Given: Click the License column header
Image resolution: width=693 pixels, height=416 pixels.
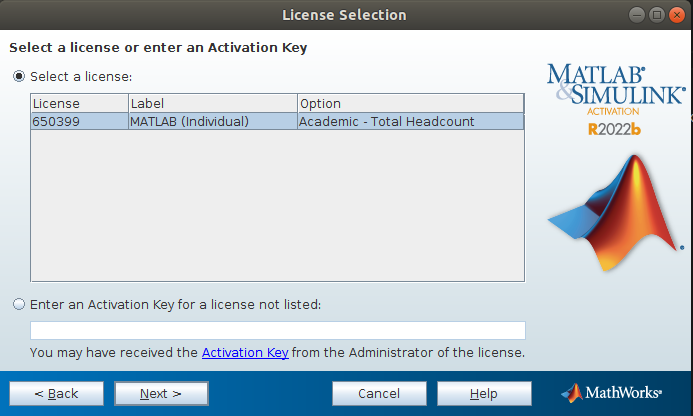Looking at the screenshot, I should coord(80,103).
